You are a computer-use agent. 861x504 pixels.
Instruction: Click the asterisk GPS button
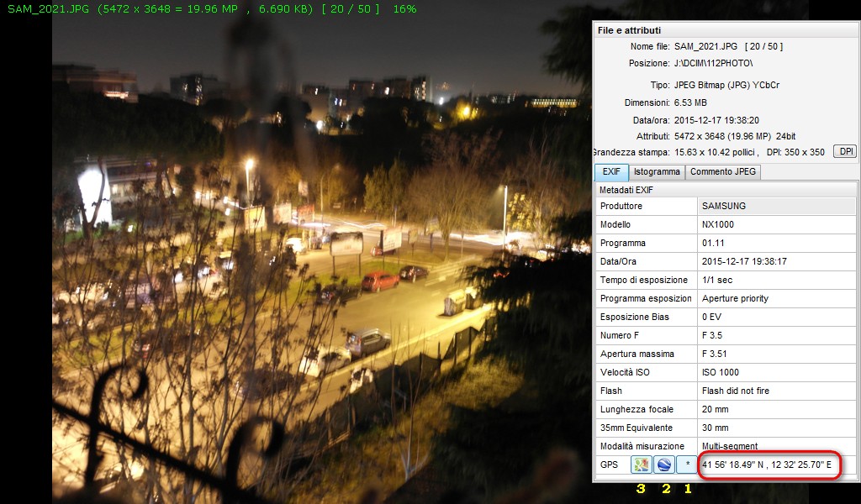(x=687, y=465)
